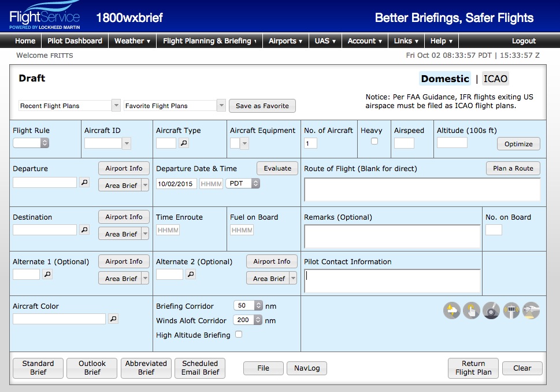Click the landing gear wheel icon

[x=491, y=310]
